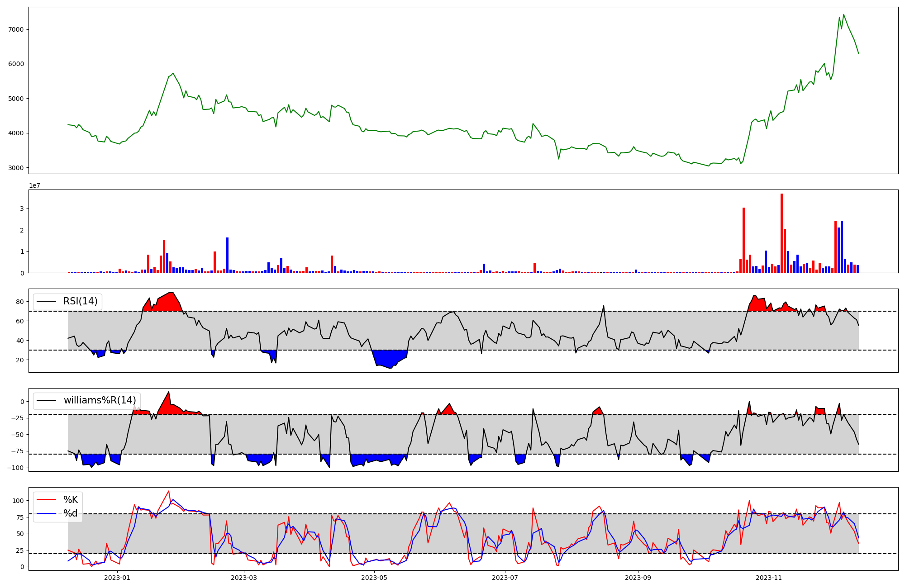Click the 3000 price axis tick label
This screenshot has height=588, width=905.
[x=16, y=168]
